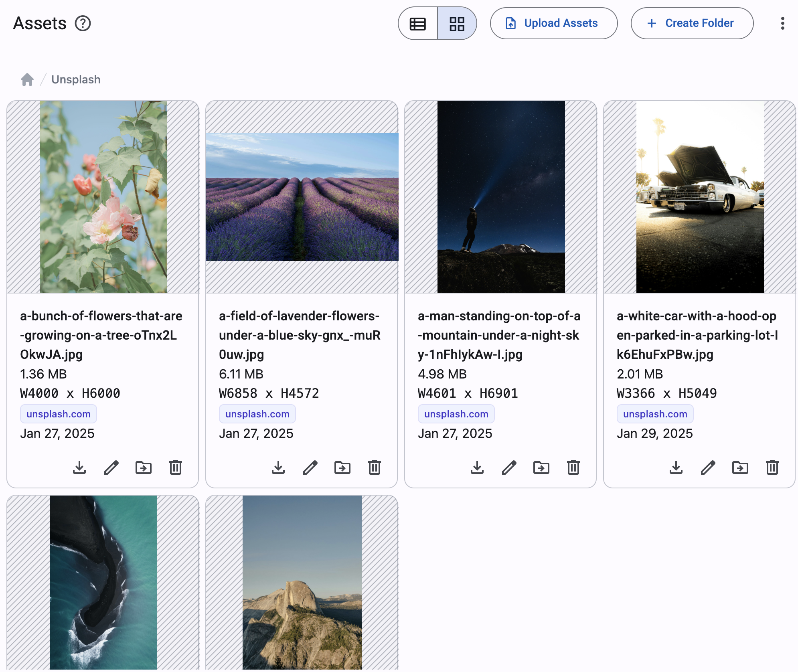Open the aerial ocean coastline thumbnail
The image size is (798, 672).
tap(103, 583)
